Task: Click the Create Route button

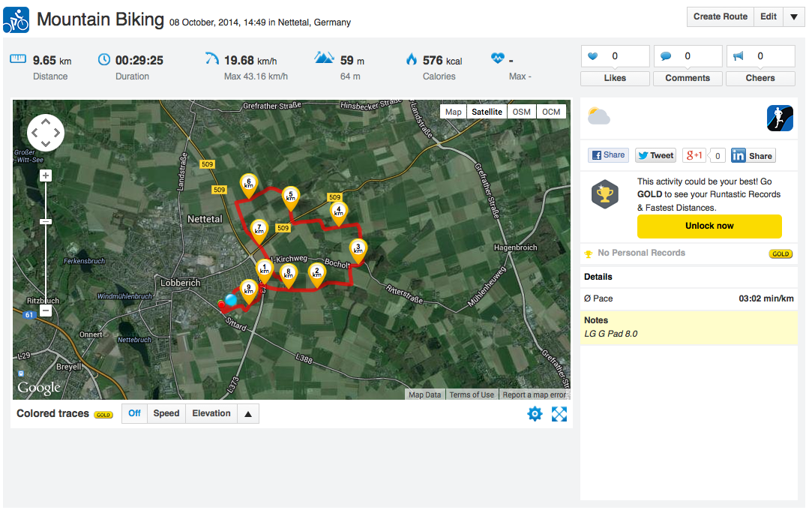Action: (720, 16)
